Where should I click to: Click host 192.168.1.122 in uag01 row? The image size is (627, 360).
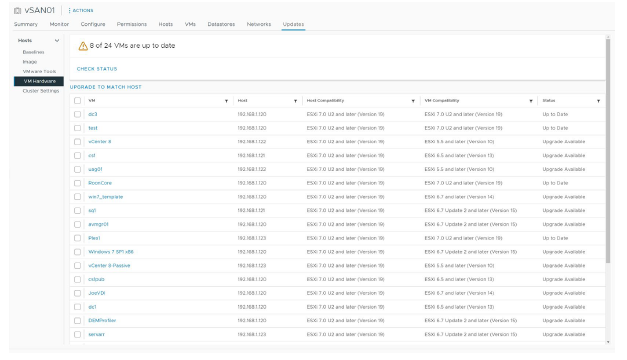click(252, 170)
